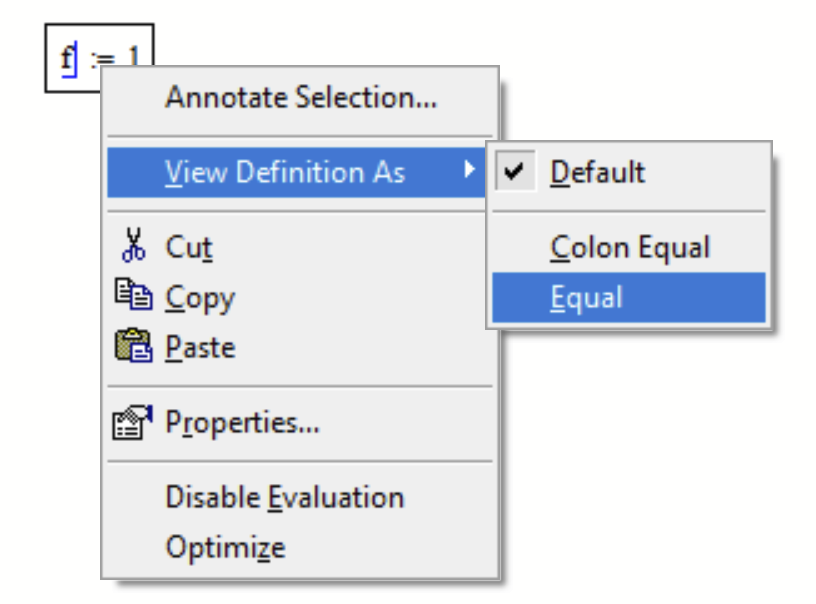Click the Copy pages icon

click(131, 297)
